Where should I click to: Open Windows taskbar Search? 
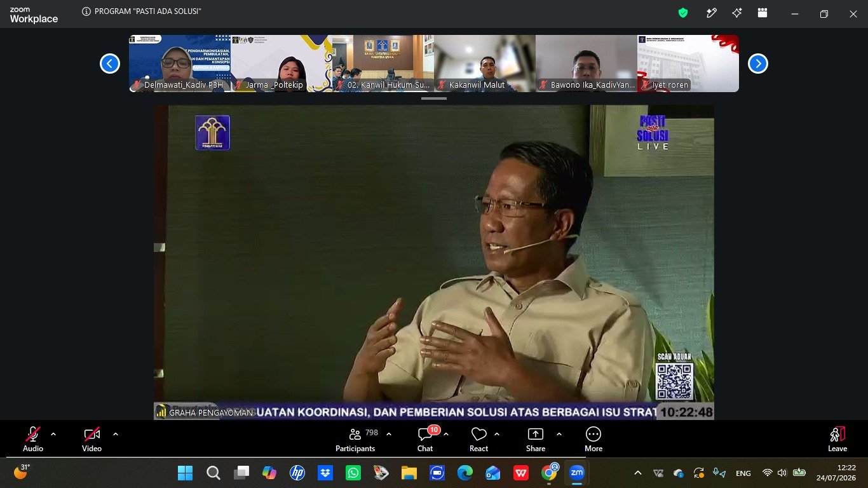(214, 473)
